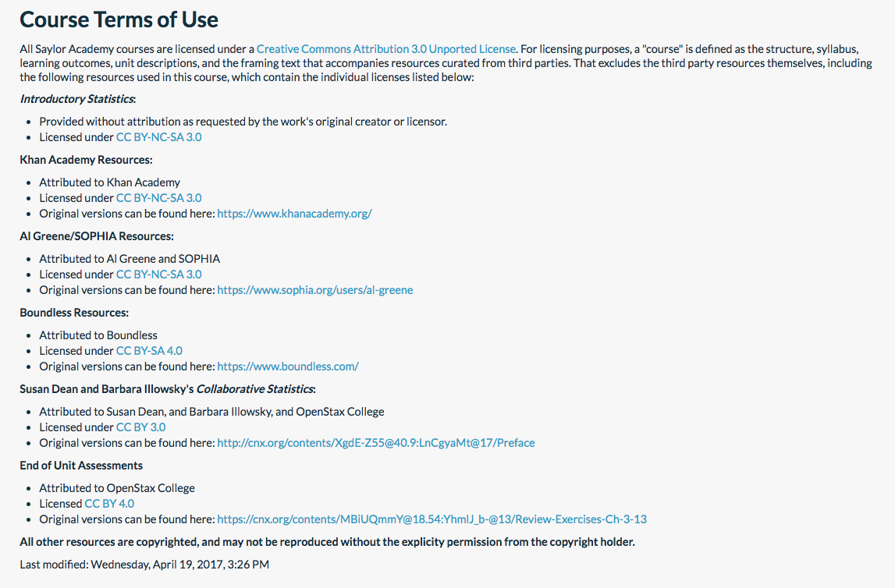Click the bold copyright notice sentence
Viewport: 895px width, 588px height.
click(x=327, y=542)
